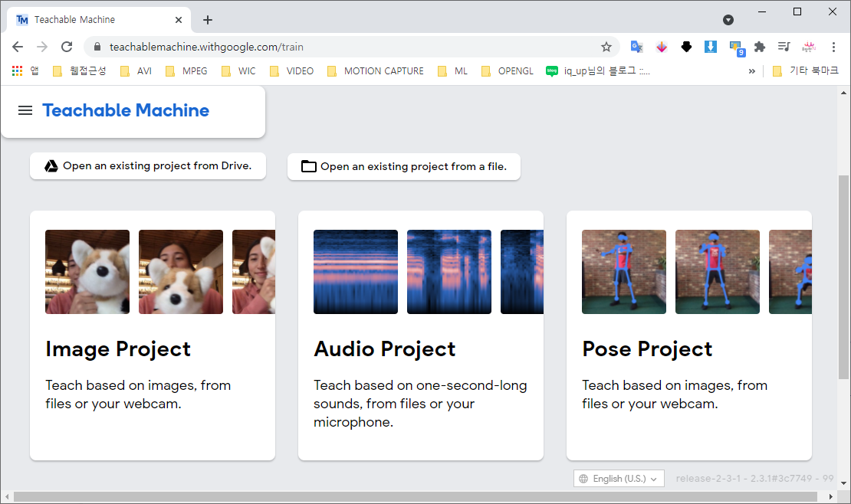The image size is (851, 504).
Task: Click the Google Drive icon
Action: [x=51, y=166]
